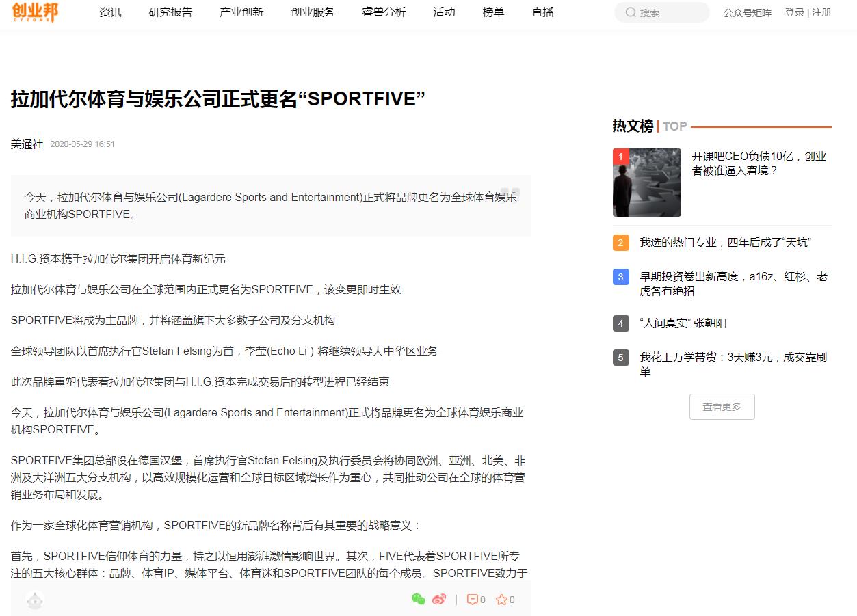Image resolution: width=857 pixels, height=616 pixels.
Task: Open 公众号矩阵 link
Action: click(748, 13)
